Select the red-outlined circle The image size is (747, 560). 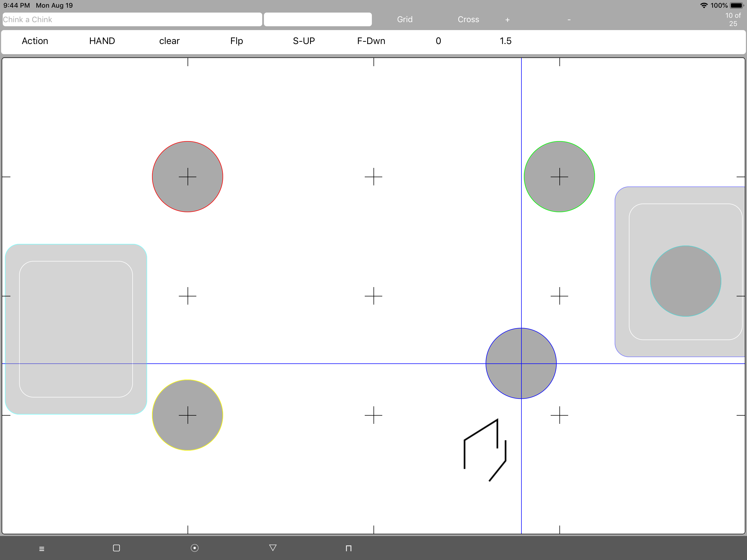pos(187,177)
